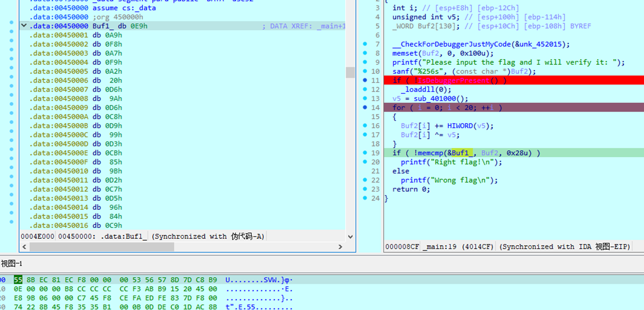
Task: Click the line 24 closing brace dot
Action: (x=365, y=198)
